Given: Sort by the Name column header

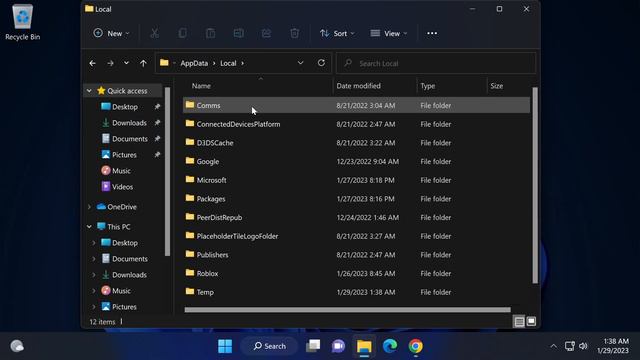Looking at the screenshot, I should click(x=201, y=86).
